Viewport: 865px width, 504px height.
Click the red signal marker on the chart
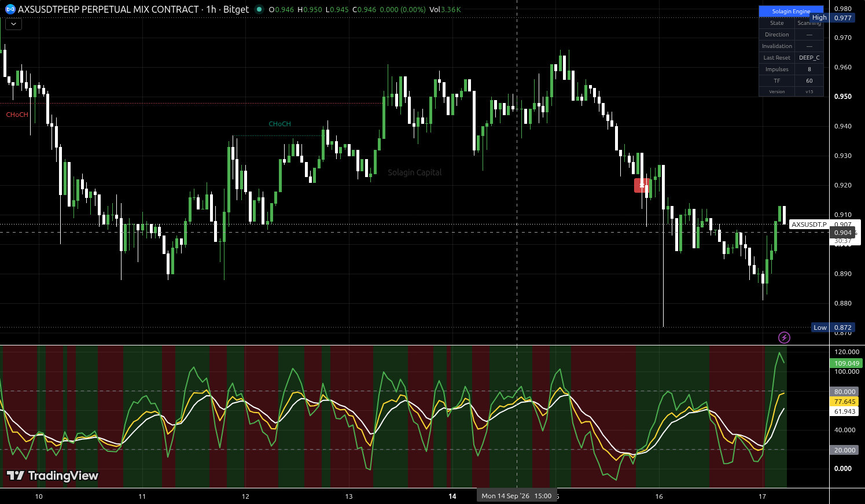(x=641, y=185)
